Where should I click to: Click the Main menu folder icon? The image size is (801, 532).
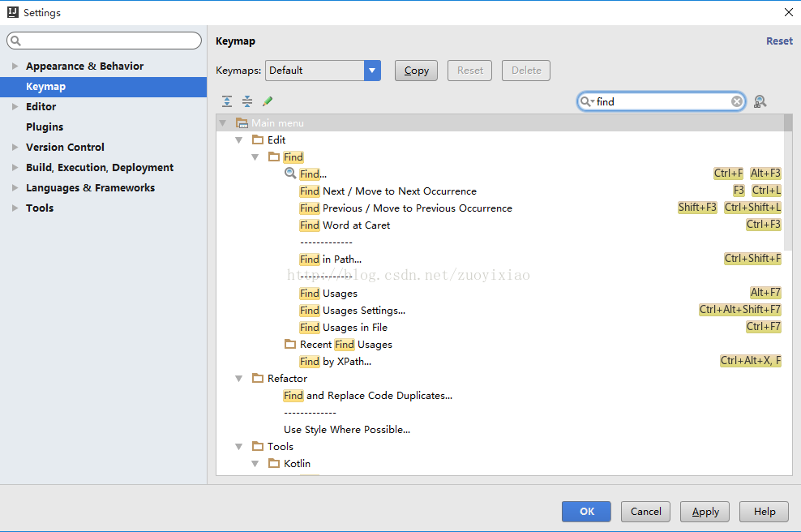(242, 123)
